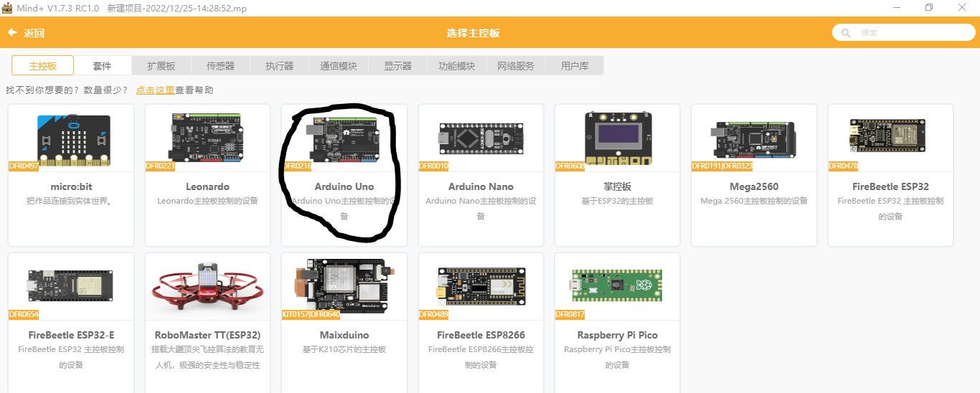Select the FireBeetle ESP8266 board image
This screenshot has width=980, height=393.
pos(481,285)
